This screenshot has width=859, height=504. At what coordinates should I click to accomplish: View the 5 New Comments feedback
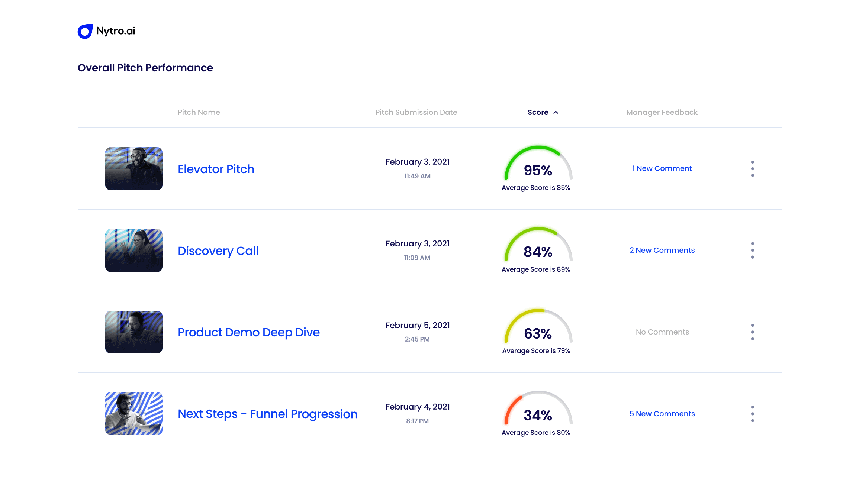click(x=662, y=414)
